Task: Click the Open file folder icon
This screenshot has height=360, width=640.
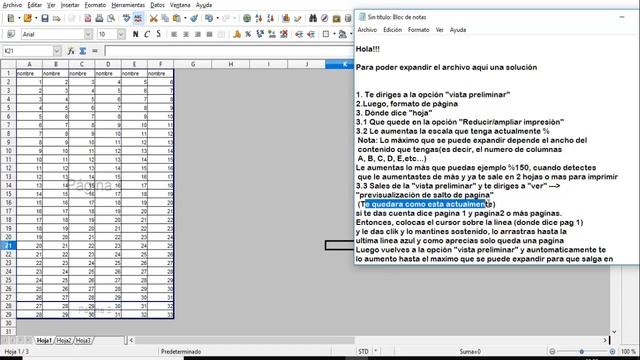Action: (x=27, y=18)
